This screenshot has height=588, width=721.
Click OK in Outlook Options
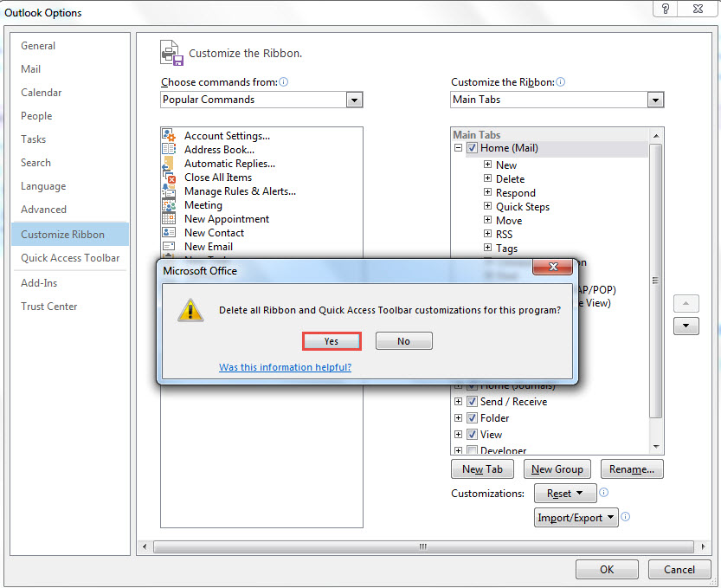coord(607,570)
